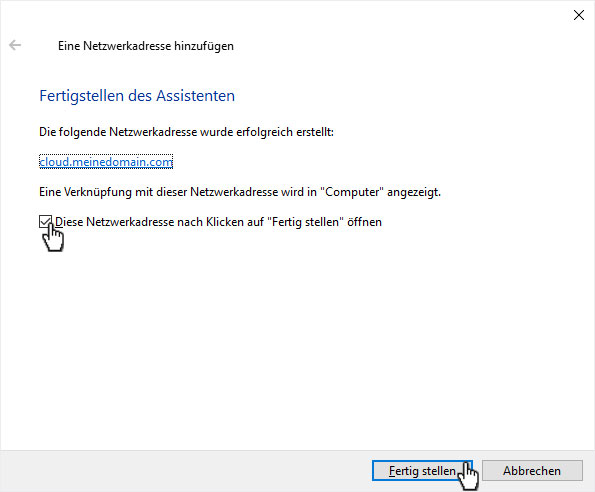The width and height of the screenshot is (595, 492).
Task: Follow the created network address hyperlink
Action: click(106, 162)
